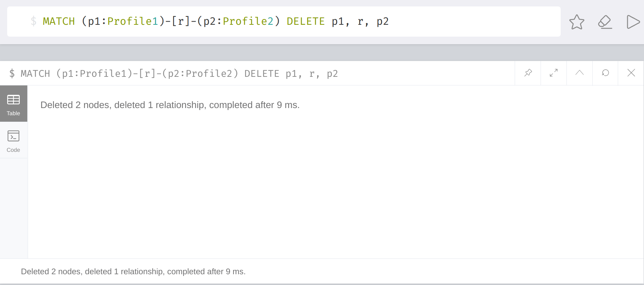Open the Code view tab
The width and height of the screenshot is (644, 285).
click(14, 140)
